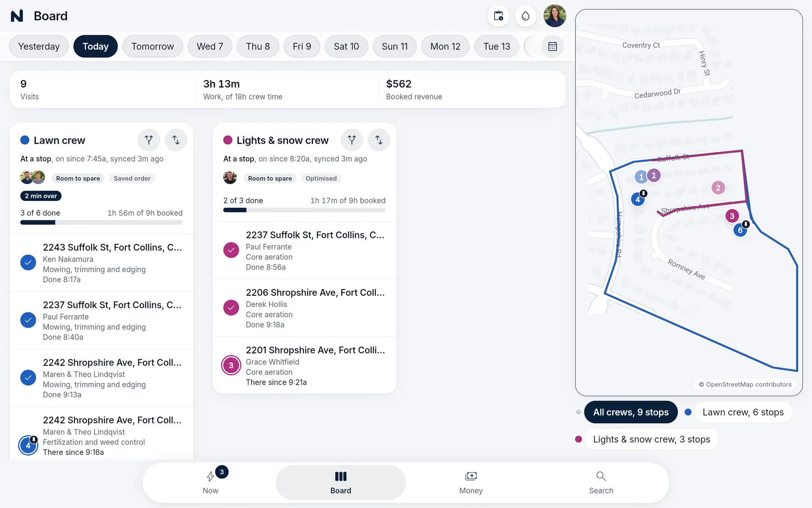Click the N app logo
The height and width of the screenshot is (508, 812).
tap(17, 16)
